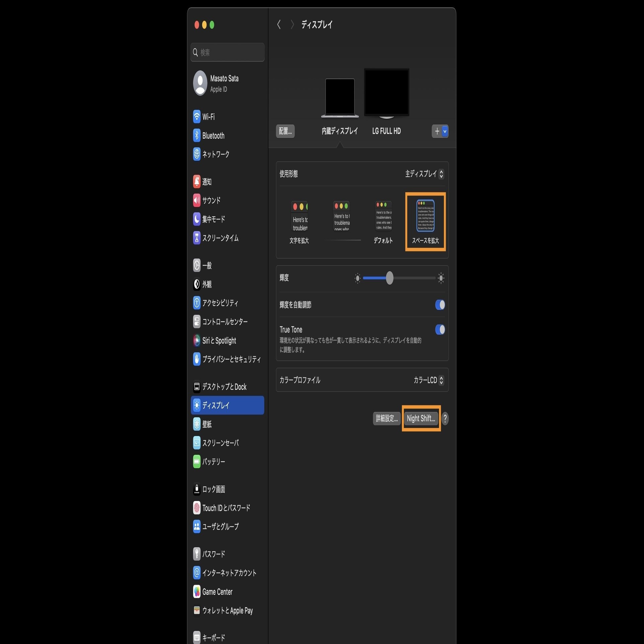Click the スクリーンタイム hourglass icon

(197, 238)
